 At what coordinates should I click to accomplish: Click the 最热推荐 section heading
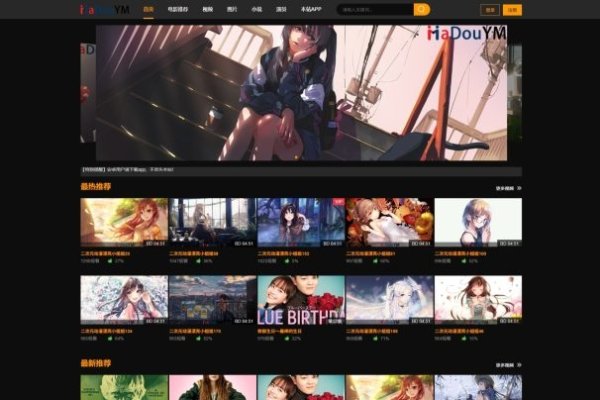click(96, 186)
